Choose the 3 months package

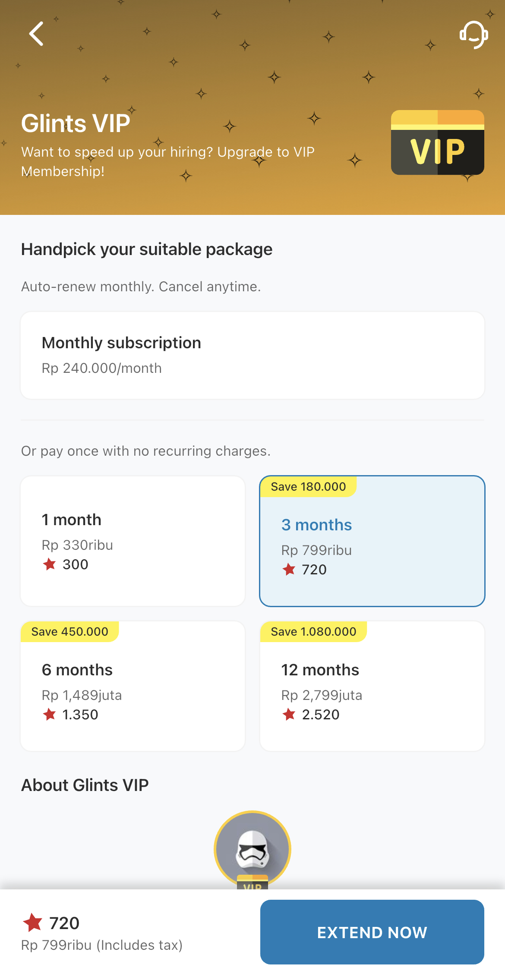372,541
